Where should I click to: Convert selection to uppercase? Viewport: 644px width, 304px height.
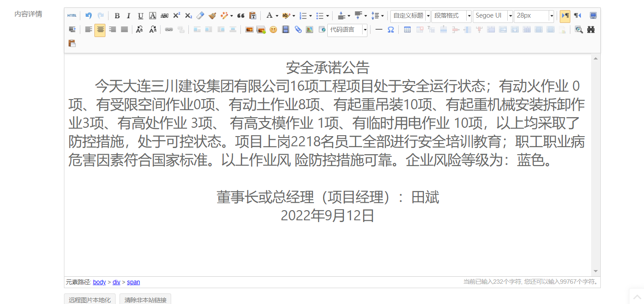pos(139,30)
